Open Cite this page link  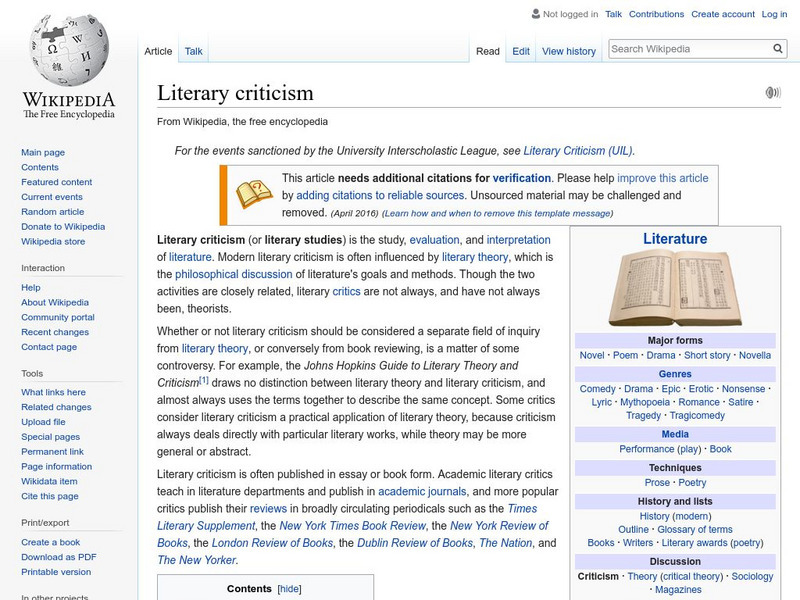click(49, 495)
